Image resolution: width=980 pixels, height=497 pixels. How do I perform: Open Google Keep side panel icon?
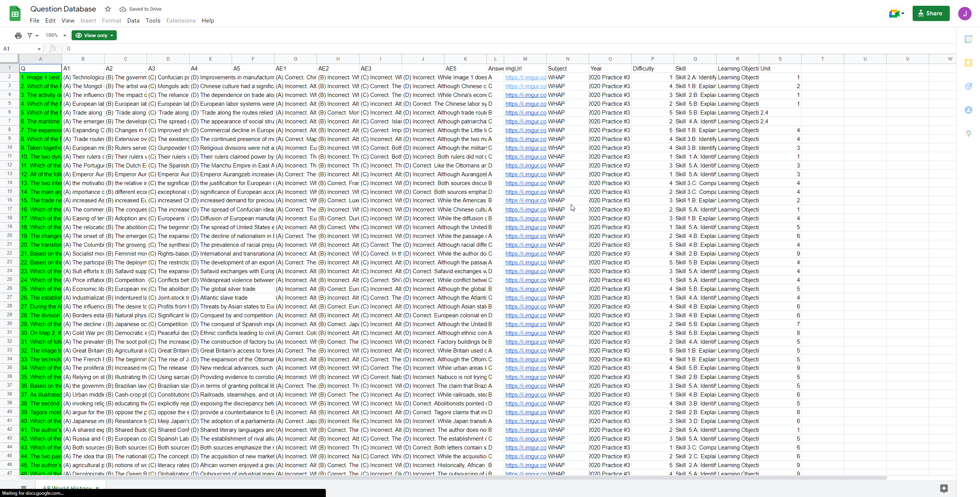tap(968, 63)
